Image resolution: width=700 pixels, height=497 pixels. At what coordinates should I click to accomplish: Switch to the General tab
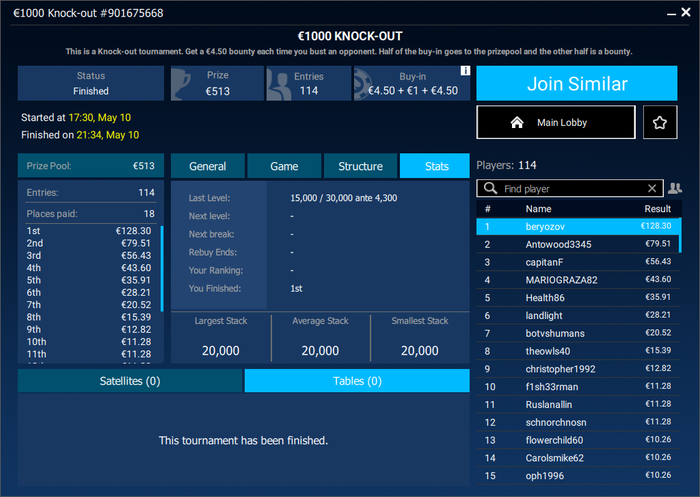(208, 166)
